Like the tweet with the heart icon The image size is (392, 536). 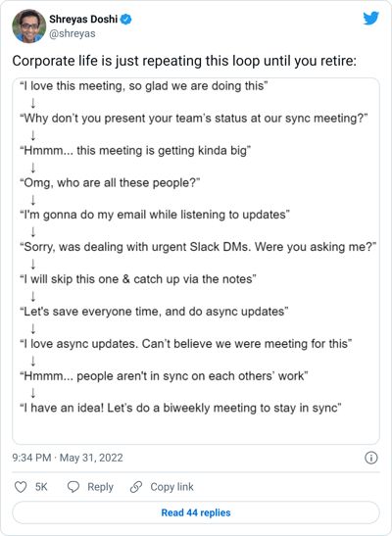pos(21,487)
